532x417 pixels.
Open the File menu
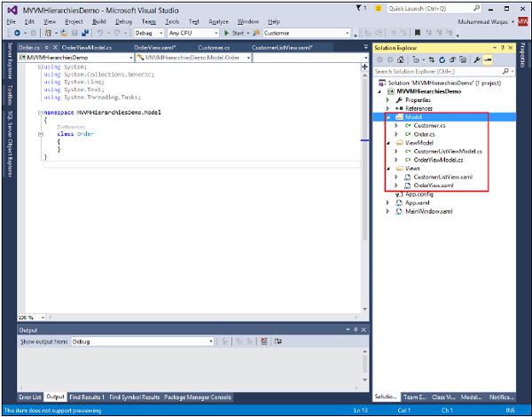12,21
